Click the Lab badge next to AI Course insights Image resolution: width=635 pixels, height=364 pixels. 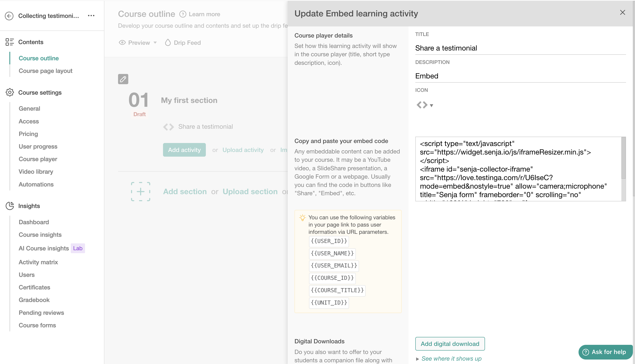pyautogui.click(x=78, y=248)
